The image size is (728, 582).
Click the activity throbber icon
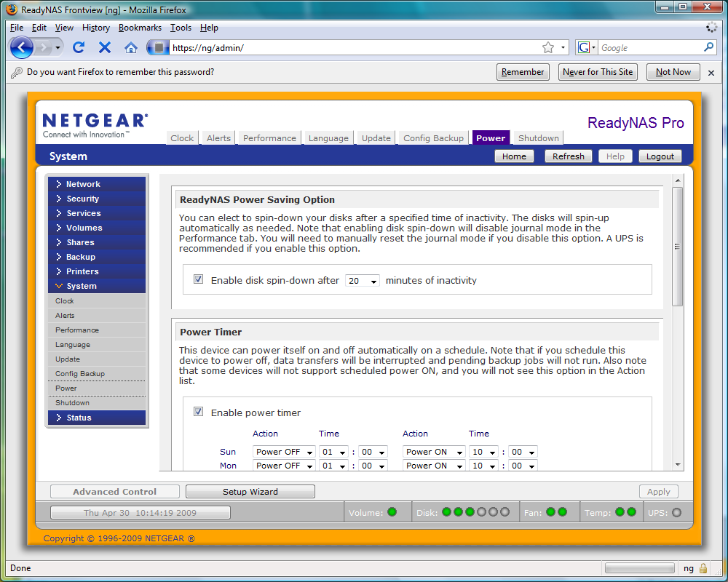[711, 28]
